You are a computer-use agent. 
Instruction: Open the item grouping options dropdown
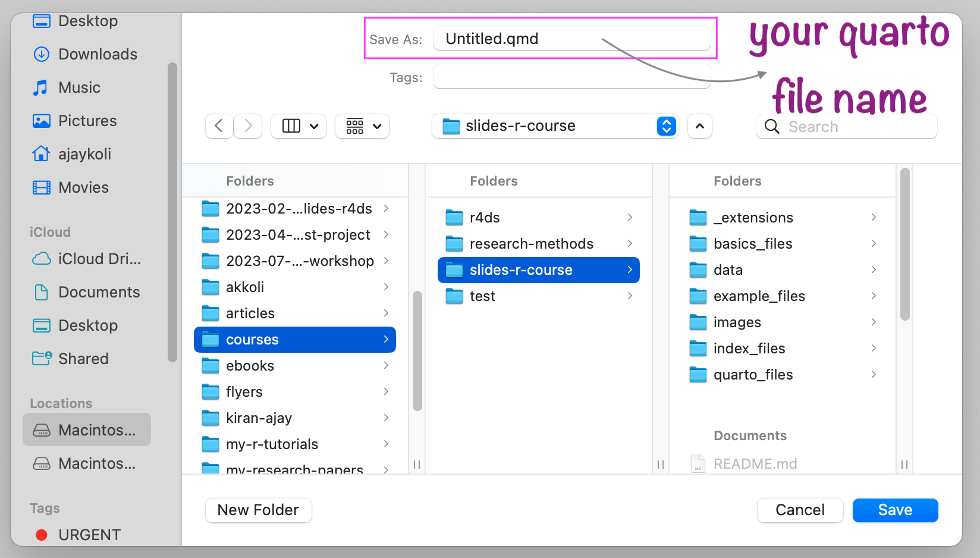362,126
